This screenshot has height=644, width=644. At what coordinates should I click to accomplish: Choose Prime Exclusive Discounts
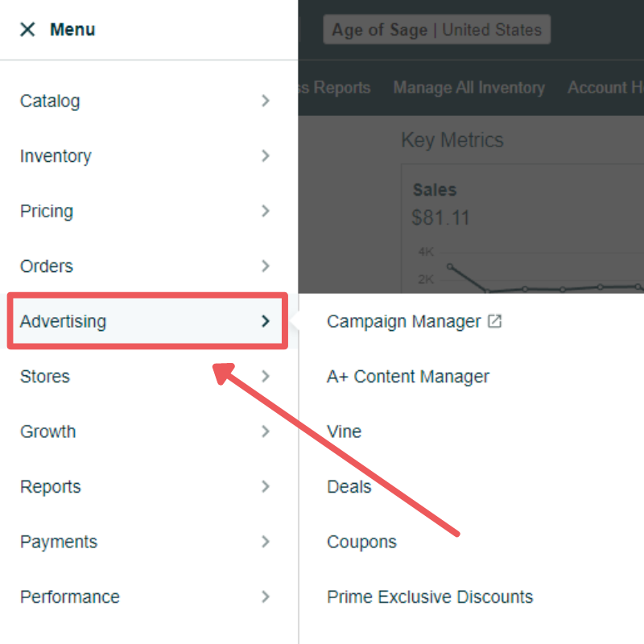click(x=430, y=597)
